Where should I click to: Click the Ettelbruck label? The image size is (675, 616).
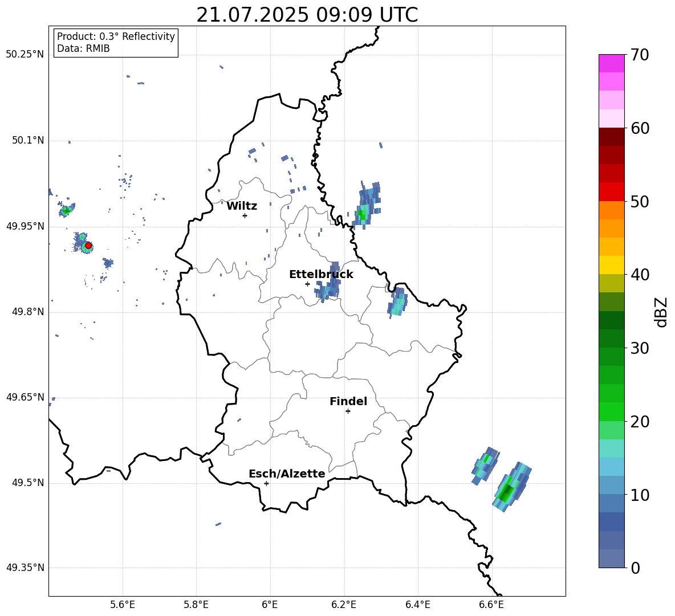pyautogui.click(x=321, y=275)
